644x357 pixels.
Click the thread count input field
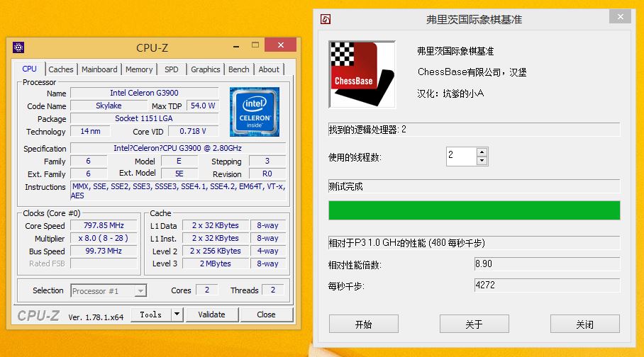point(461,156)
